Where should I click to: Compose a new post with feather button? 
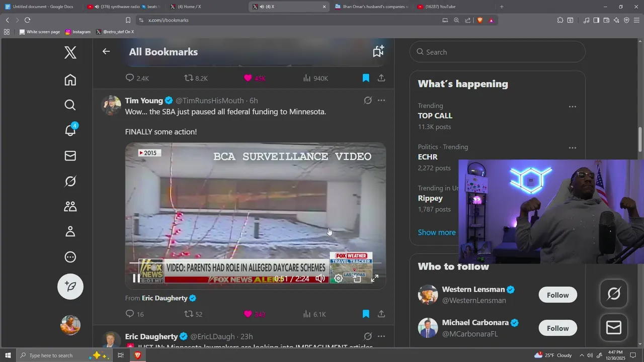(x=70, y=286)
